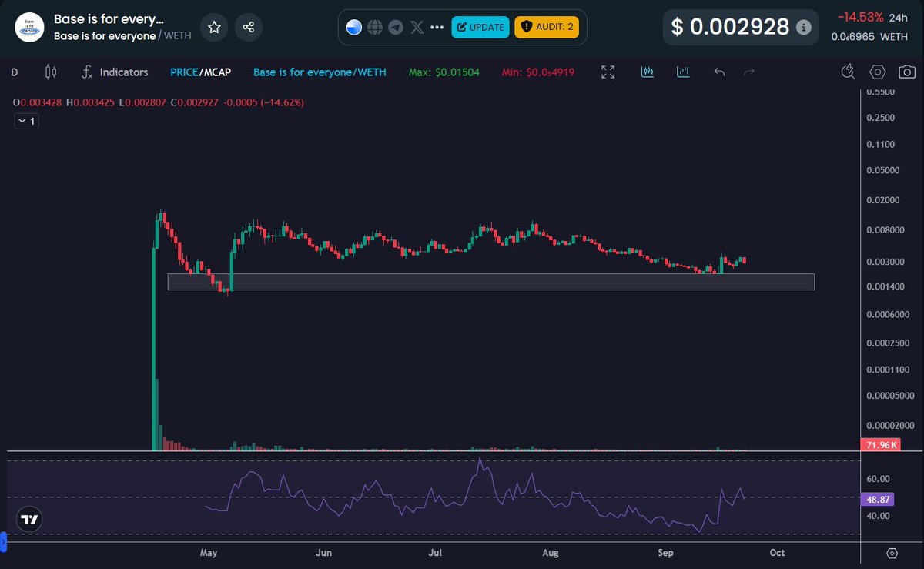Open the token website globe icon
This screenshot has height=569, width=924.
[375, 26]
